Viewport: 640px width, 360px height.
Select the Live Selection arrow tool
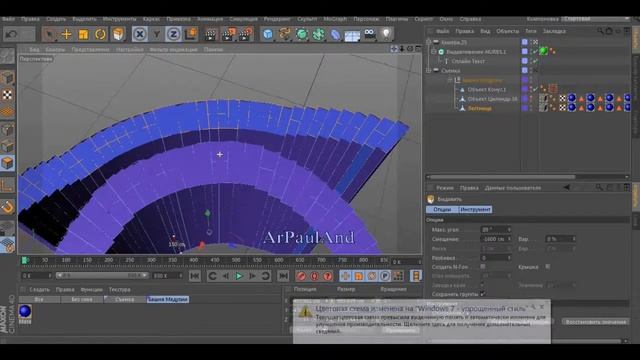coord(49,34)
